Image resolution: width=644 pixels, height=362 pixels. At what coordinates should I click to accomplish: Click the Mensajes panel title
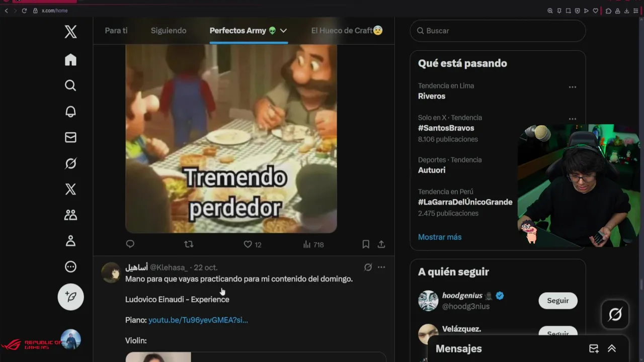459,348
